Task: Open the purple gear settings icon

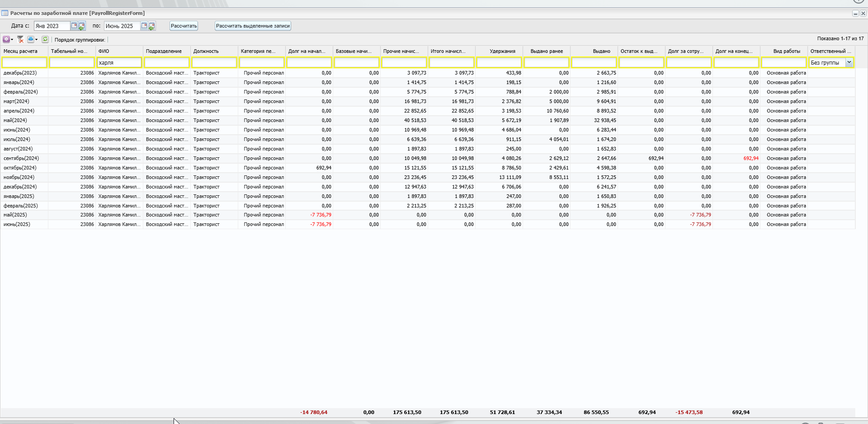Action: coord(6,39)
